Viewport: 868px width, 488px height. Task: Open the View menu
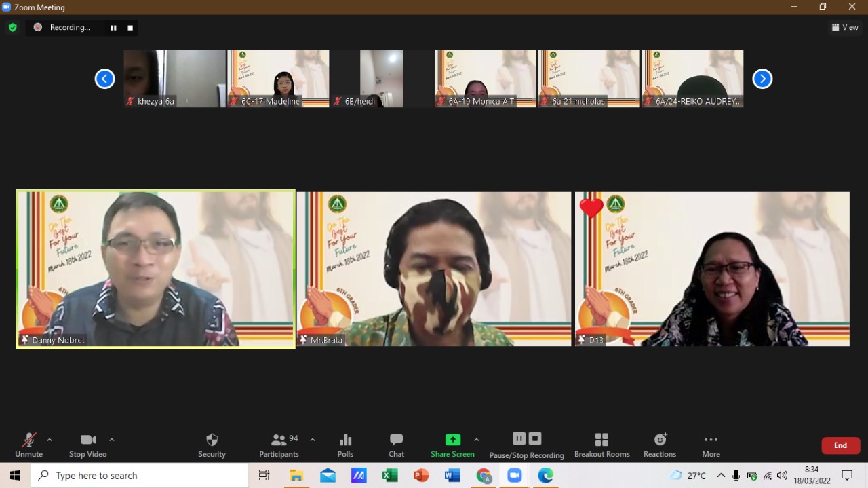pos(845,27)
